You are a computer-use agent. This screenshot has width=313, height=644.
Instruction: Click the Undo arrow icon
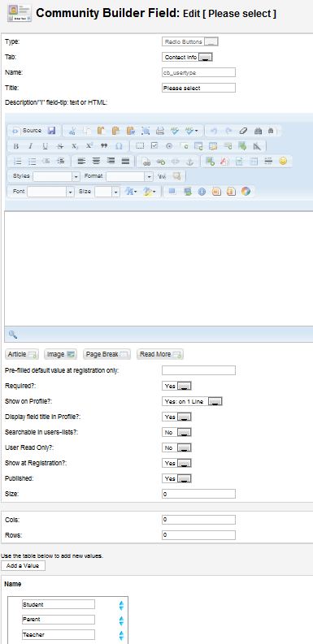click(x=213, y=131)
